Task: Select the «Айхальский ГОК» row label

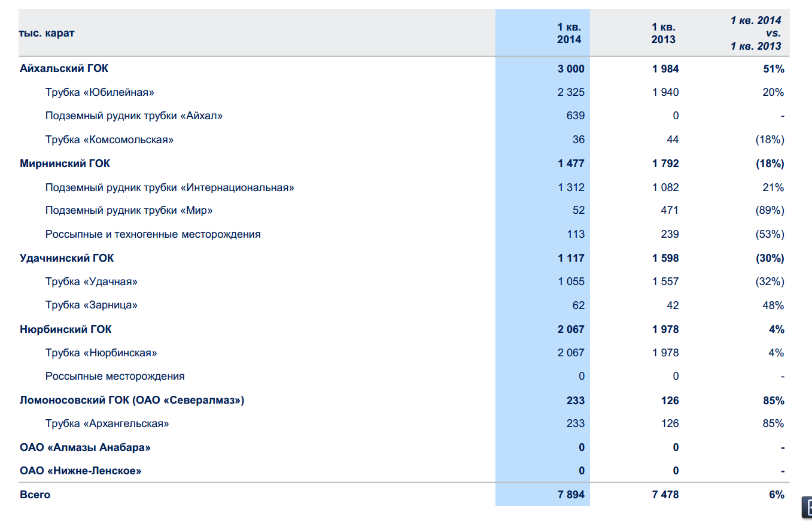Action: [x=64, y=68]
